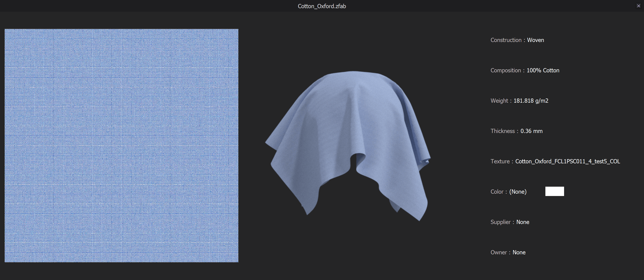The width and height of the screenshot is (644, 280).
Task: Click the Color value (None)
Action: click(518, 192)
